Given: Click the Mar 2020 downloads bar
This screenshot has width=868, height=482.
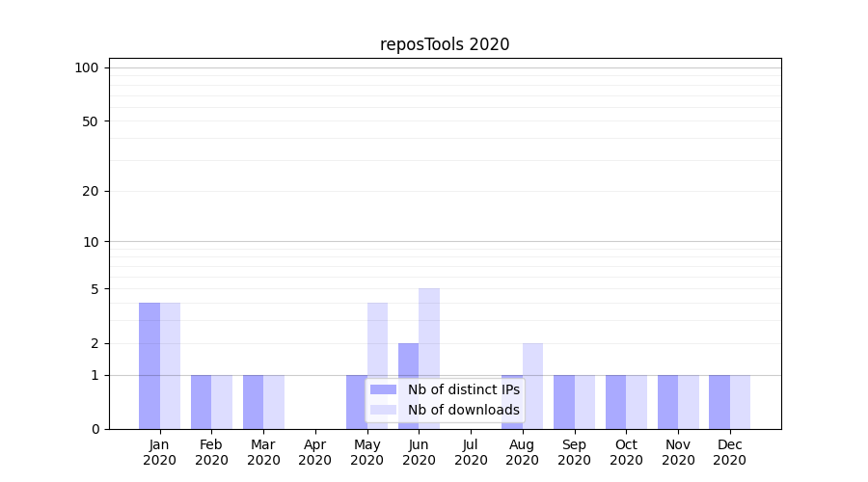Looking at the screenshot, I should (x=274, y=402).
